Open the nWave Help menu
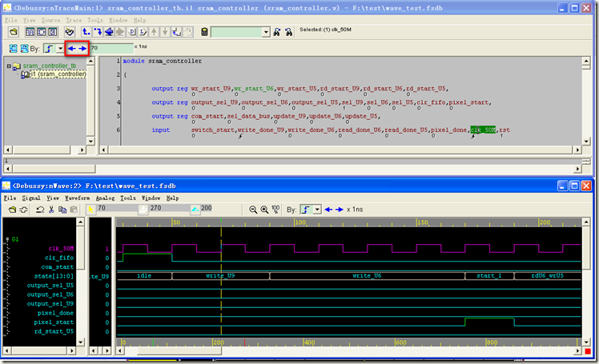The height and width of the screenshot is (364, 599). click(172, 198)
